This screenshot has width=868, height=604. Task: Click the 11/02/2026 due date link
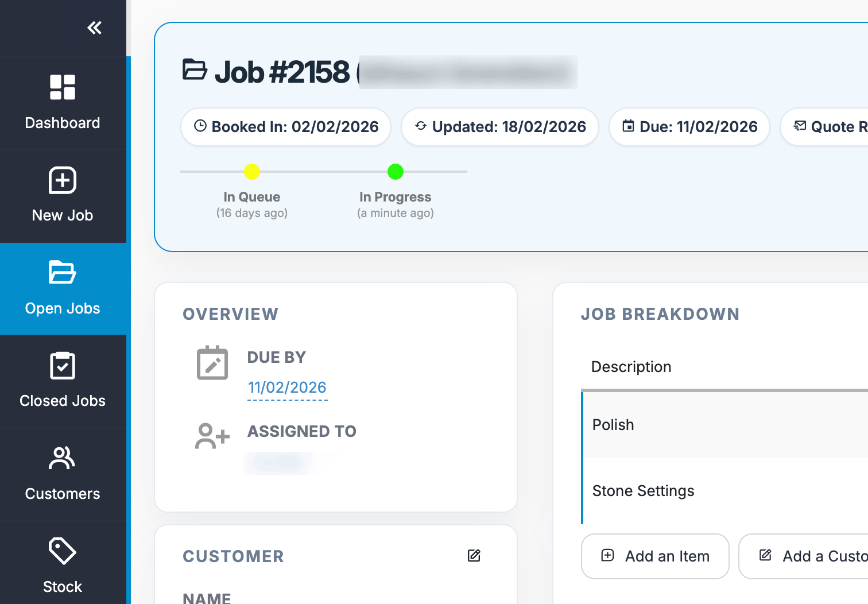coord(287,388)
